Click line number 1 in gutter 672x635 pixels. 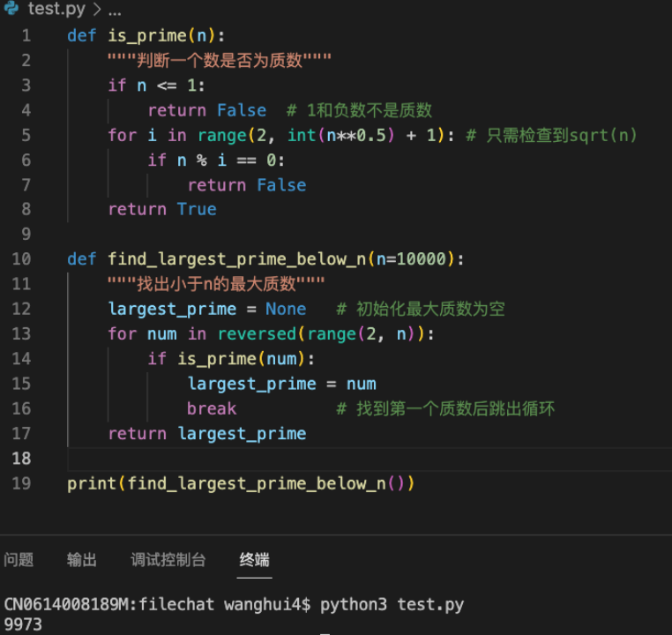tap(26, 35)
